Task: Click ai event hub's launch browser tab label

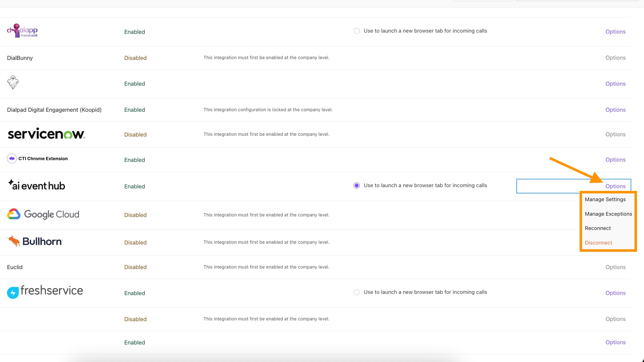Action: click(425, 185)
